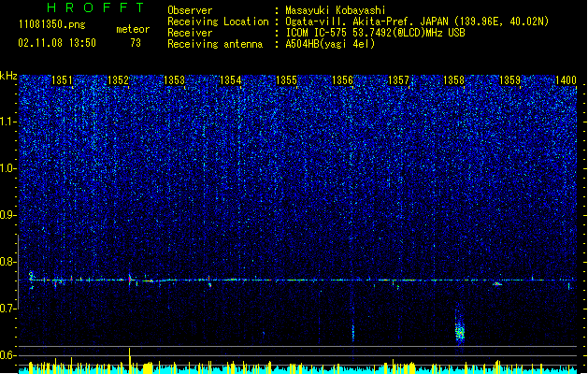
Task: Click the Receiver label
Action: click(190, 33)
